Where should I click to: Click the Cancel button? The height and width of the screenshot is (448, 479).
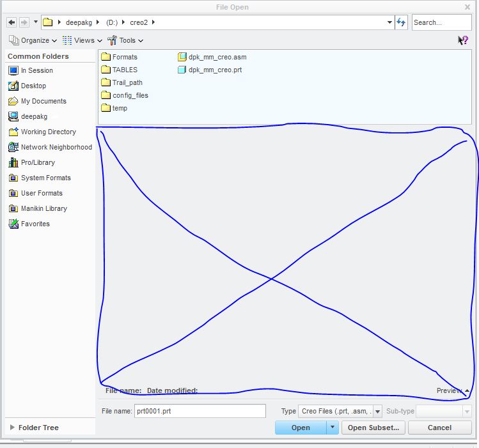click(x=439, y=428)
